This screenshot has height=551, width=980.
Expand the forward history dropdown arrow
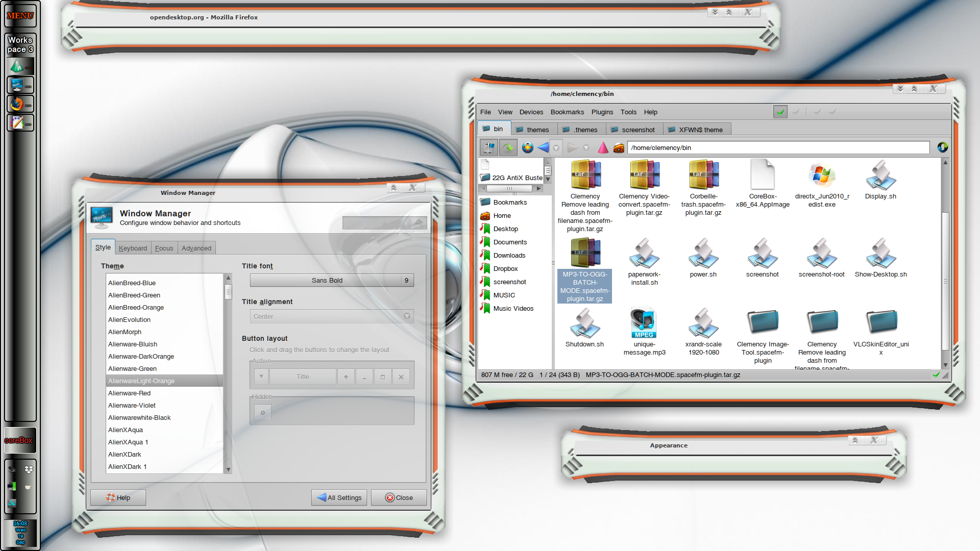(x=586, y=148)
